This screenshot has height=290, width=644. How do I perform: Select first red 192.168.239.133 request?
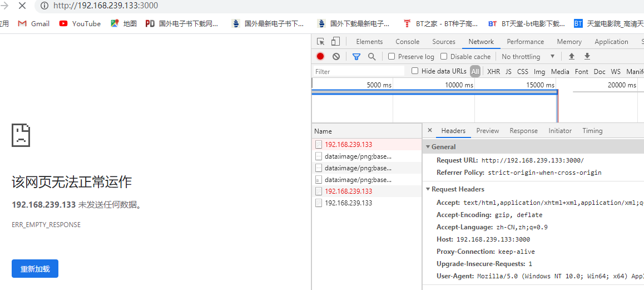pyautogui.click(x=366, y=144)
